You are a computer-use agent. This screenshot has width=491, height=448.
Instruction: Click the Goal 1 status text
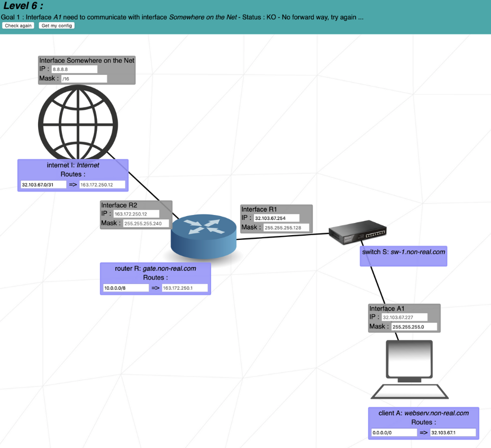pyautogui.click(x=182, y=17)
